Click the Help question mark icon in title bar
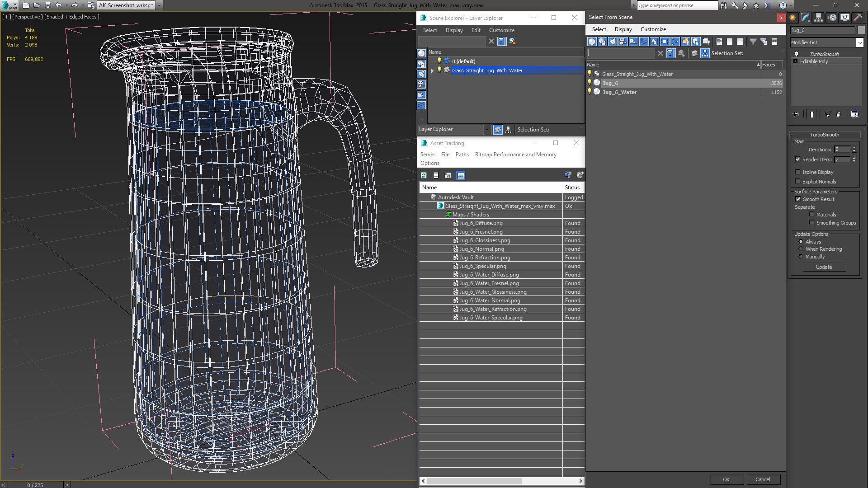This screenshot has height=488, width=868. pyautogui.click(x=783, y=5)
